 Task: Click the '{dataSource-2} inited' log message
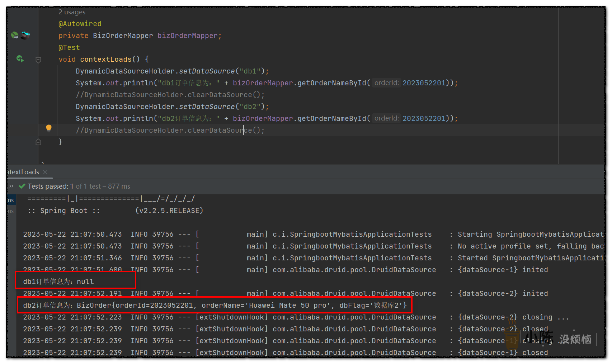pyautogui.click(x=503, y=293)
